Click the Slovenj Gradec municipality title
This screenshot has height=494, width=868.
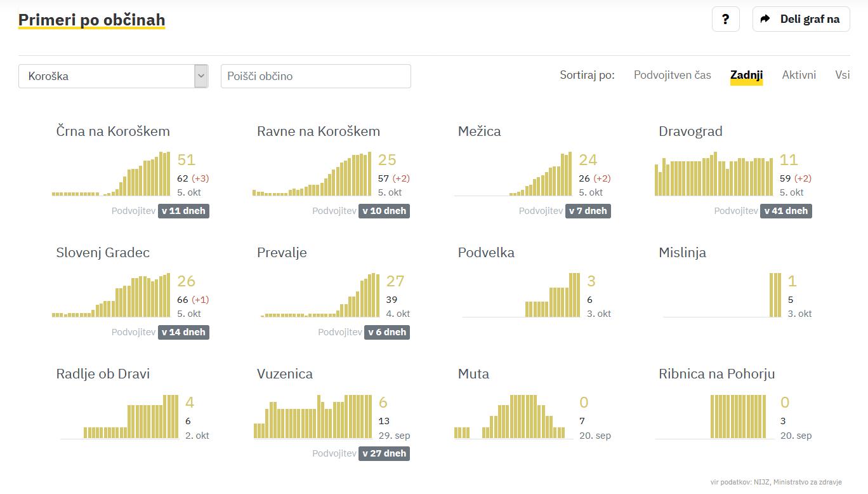pos(103,253)
